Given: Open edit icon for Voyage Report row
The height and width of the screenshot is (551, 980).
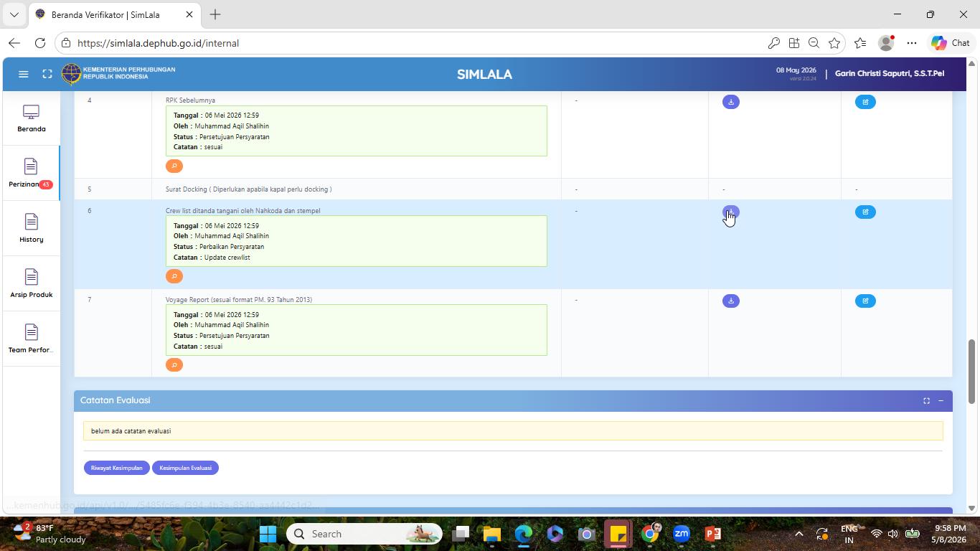Looking at the screenshot, I should point(865,301).
